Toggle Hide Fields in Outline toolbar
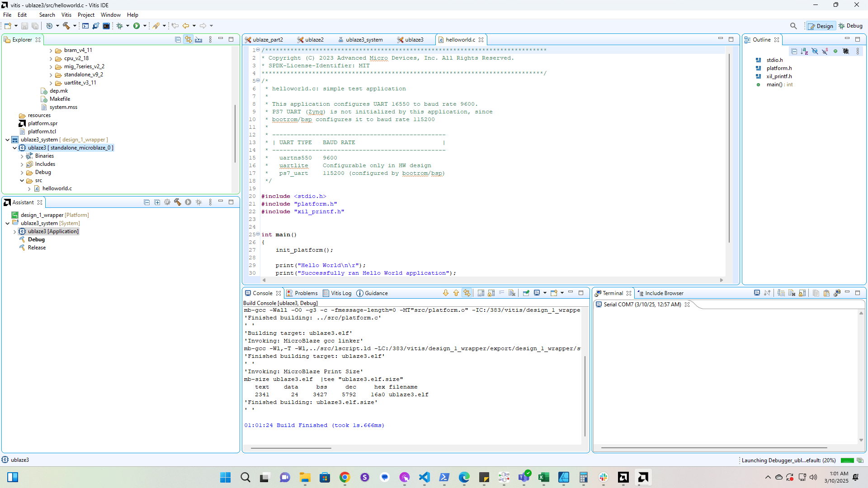The width and height of the screenshot is (868, 488). coord(815,52)
